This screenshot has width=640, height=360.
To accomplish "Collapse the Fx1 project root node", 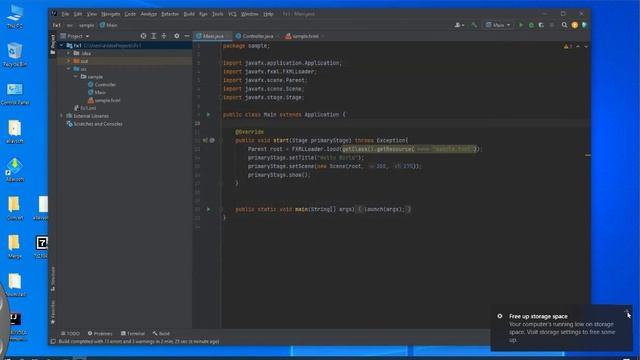I will [x=62, y=46].
